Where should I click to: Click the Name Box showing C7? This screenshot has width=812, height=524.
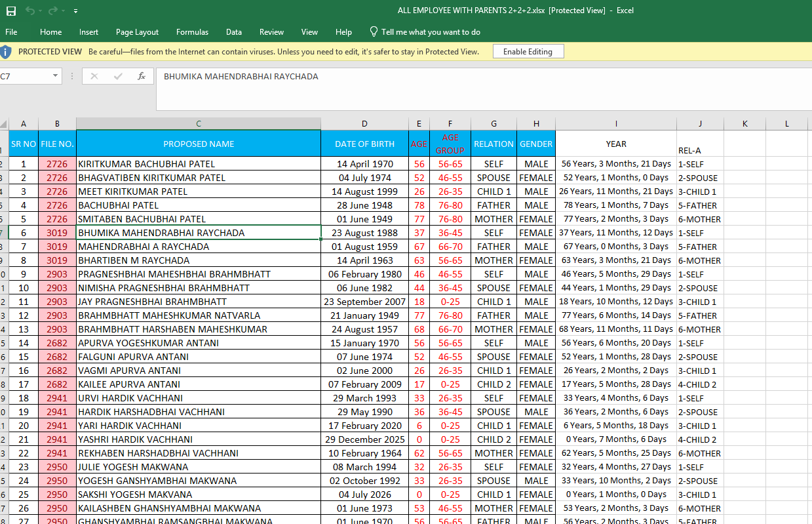24,77
